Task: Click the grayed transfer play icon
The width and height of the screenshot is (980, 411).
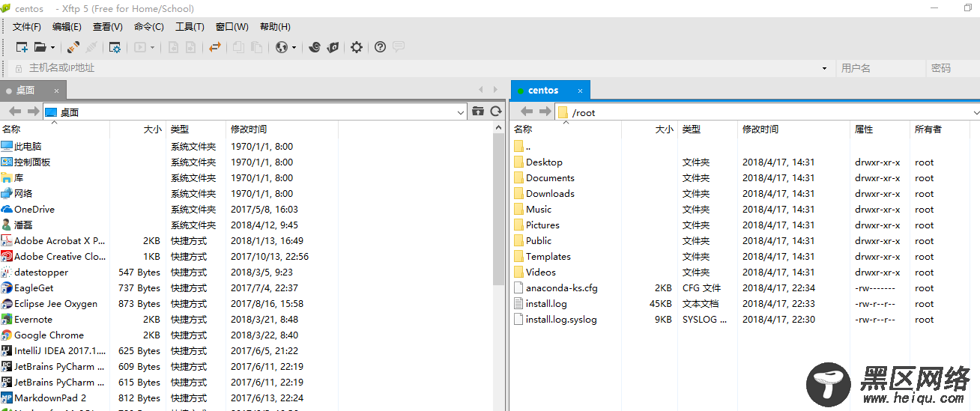Action: click(140, 47)
